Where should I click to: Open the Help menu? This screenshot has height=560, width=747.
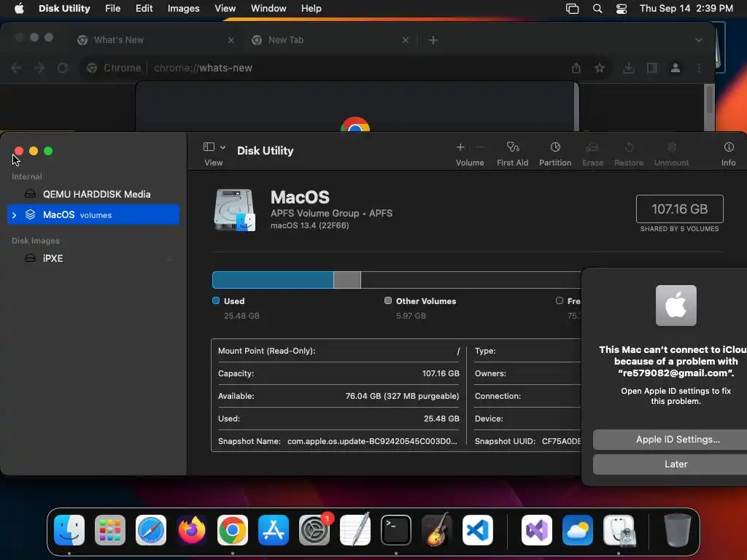[x=311, y=9]
